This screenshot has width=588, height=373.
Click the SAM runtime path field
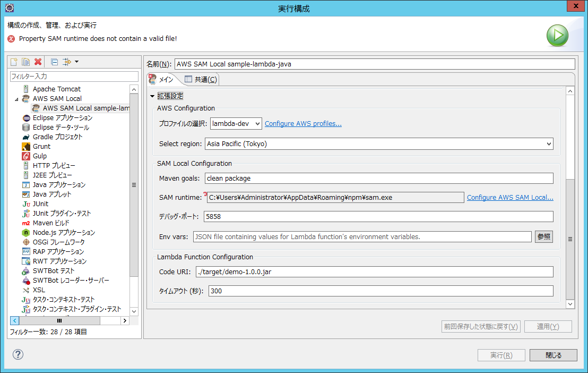335,198
